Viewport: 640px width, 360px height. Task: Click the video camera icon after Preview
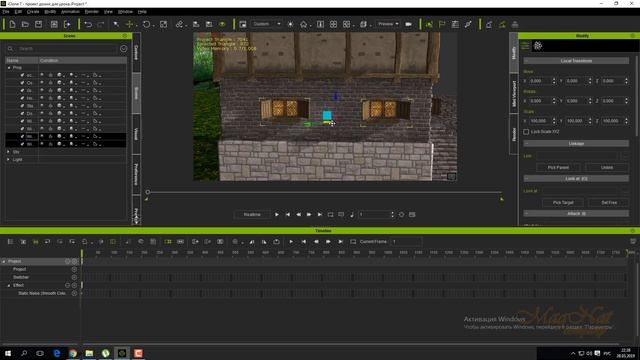[x=408, y=24]
